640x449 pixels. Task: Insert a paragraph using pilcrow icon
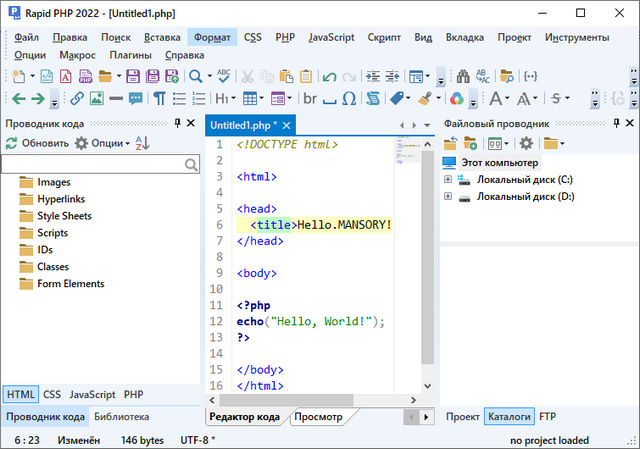pyautogui.click(x=159, y=99)
